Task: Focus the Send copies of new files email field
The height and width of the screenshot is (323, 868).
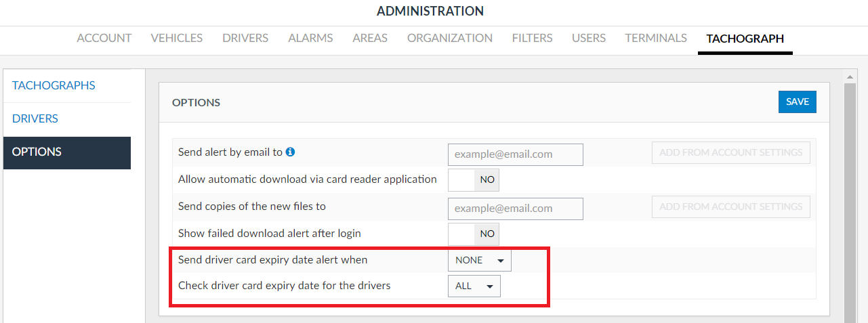Action: point(515,209)
